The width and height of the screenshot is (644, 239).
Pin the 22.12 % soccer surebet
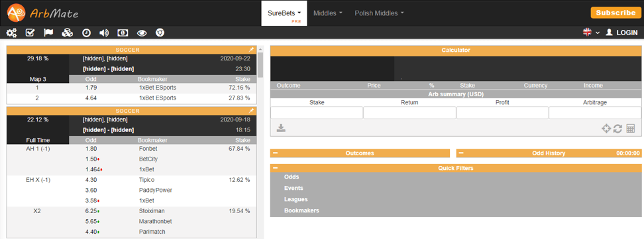pyautogui.click(x=251, y=111)
